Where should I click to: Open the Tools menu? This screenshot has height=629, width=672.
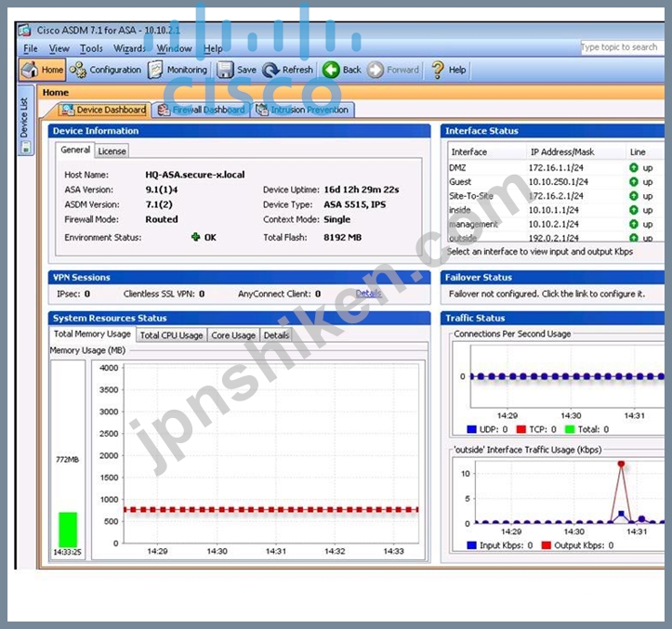tap(91, 48)
